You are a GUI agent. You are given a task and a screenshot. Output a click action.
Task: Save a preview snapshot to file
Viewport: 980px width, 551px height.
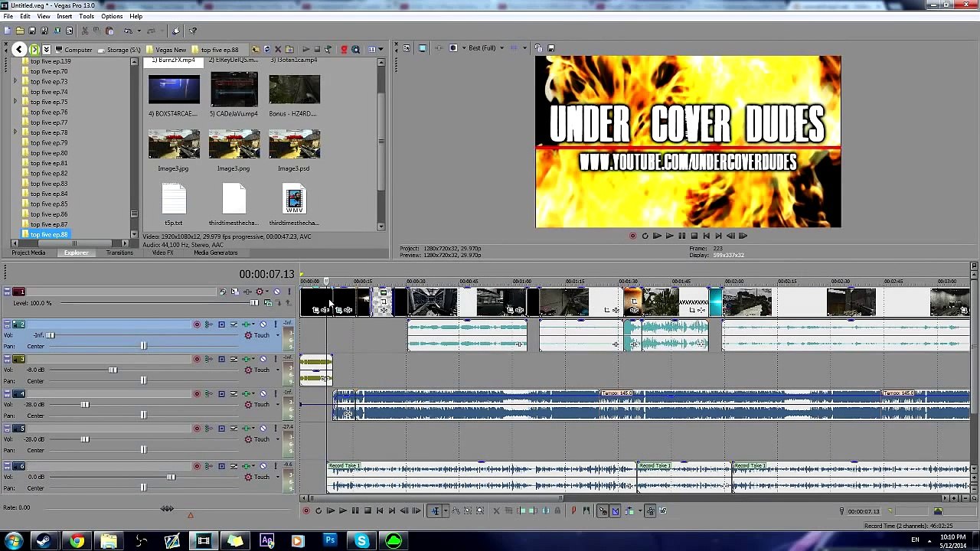[550, 48]
